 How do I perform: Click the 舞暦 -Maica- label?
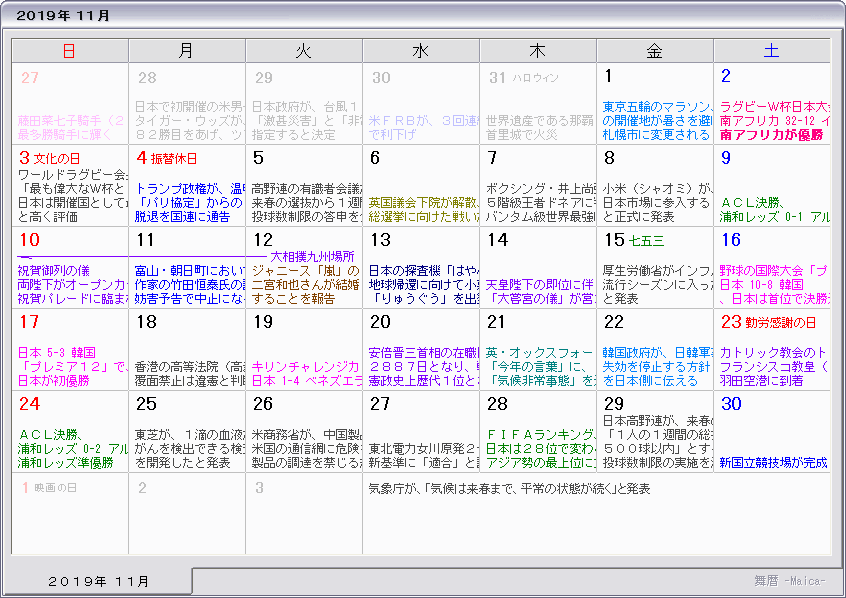(x=790, y=580)
